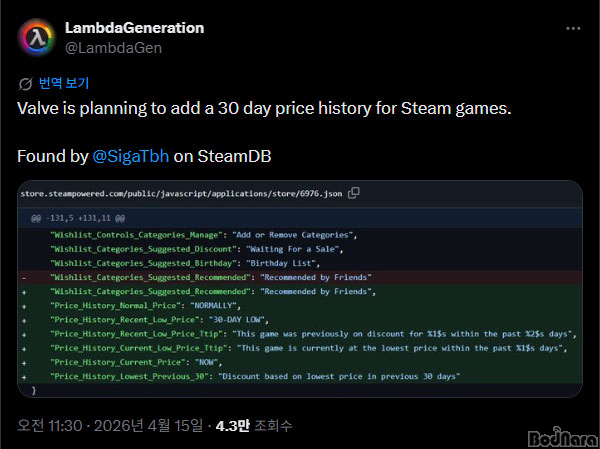Click the translate icon beside 번역 보기
Image resolution: width=600 pixels, height=449 pixels.
(26, 83)
